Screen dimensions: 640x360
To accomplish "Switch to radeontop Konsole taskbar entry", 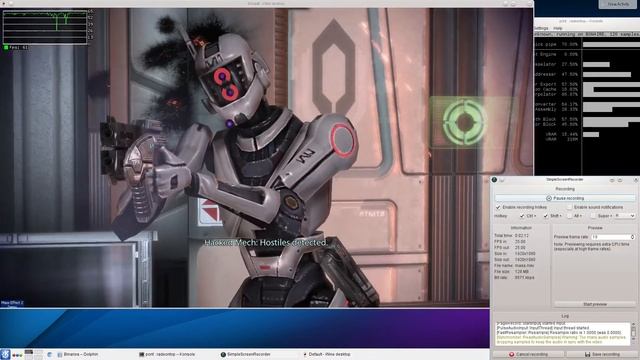I will (167, 354).
